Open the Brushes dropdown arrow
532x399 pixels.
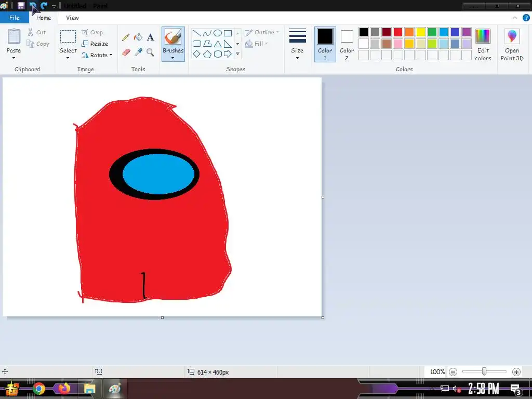173,58
